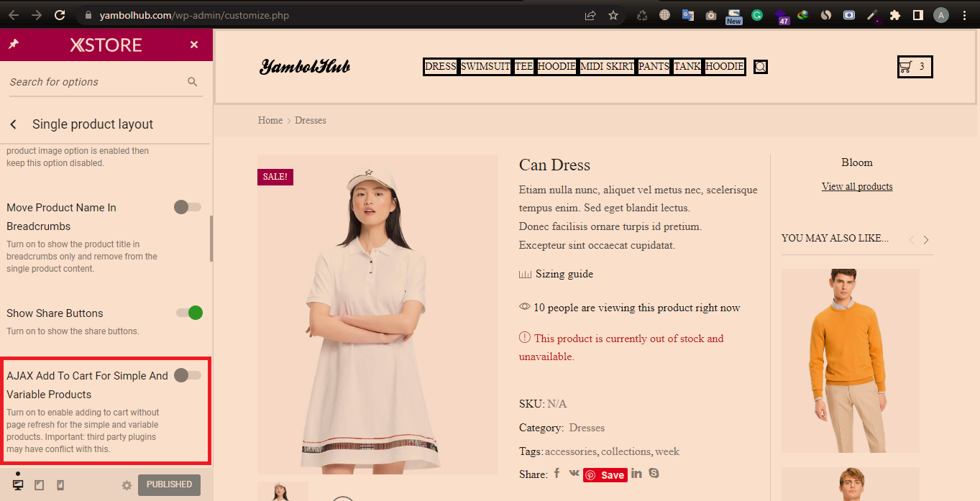Click the Dresses category link
This screenshot has height=501, width=980.
[587, 428]
